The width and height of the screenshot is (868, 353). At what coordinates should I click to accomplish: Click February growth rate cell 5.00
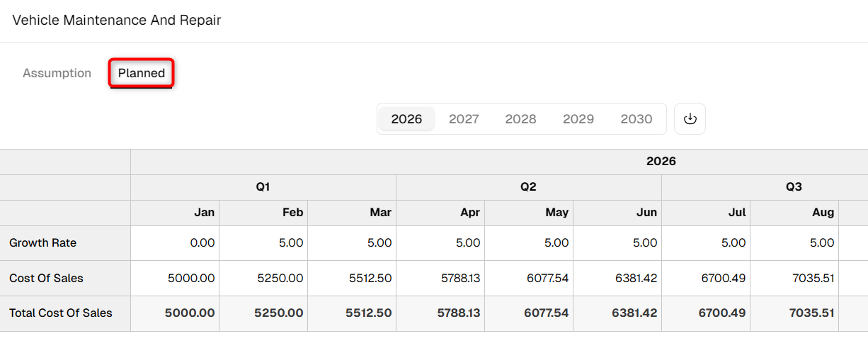(263, 243)
